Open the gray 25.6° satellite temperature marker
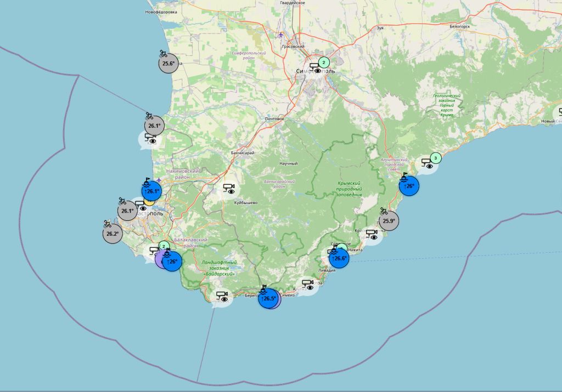562x392 pixels. click(168, 64)
